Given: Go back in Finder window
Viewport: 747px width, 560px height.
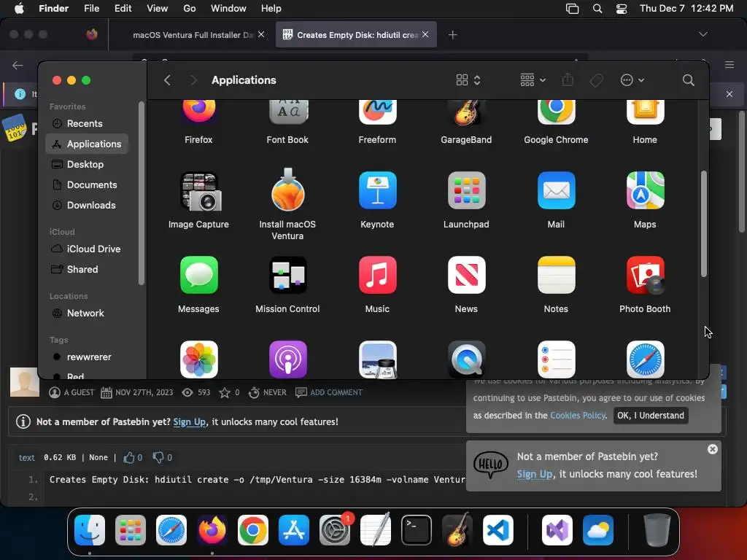Looking at the screenshot, I should coord(167,80).
